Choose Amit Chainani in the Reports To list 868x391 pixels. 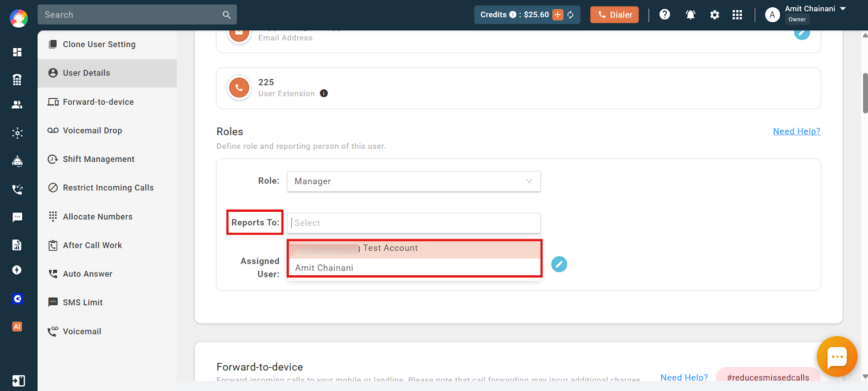click(414, 268)
